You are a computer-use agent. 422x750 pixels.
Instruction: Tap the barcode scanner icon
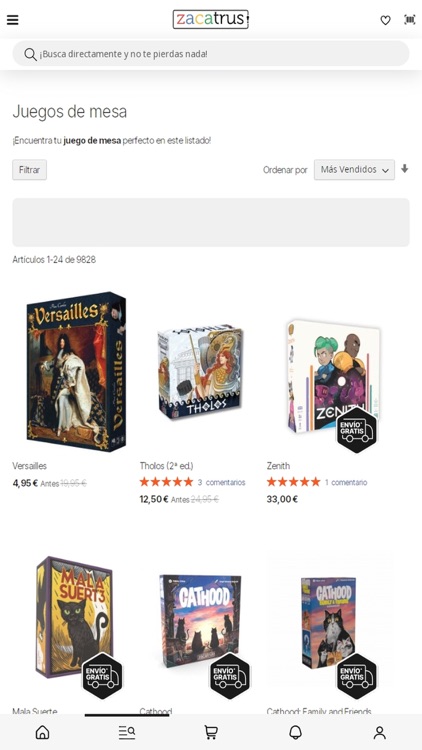pos(410,20)
